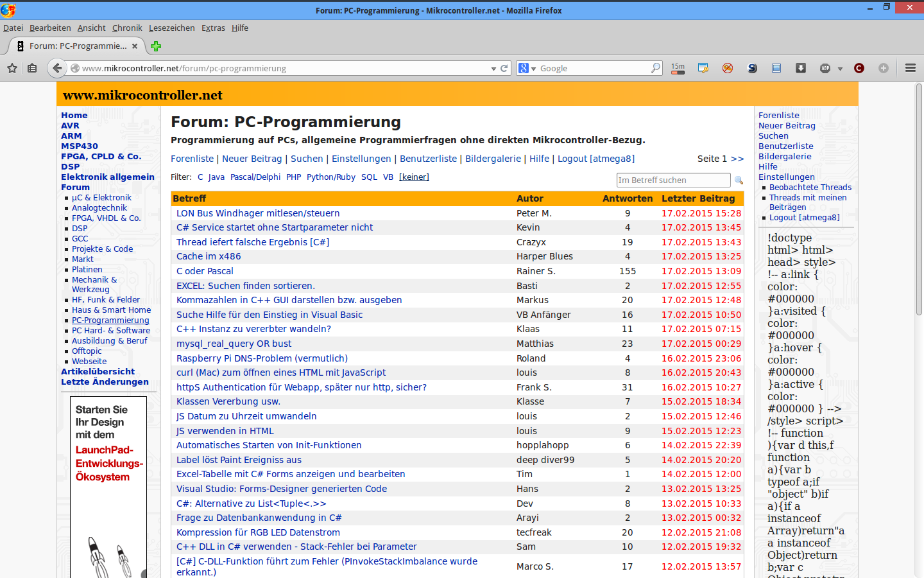Click the magnifier in Google search box
924x578 pixels.
point(655,68)
